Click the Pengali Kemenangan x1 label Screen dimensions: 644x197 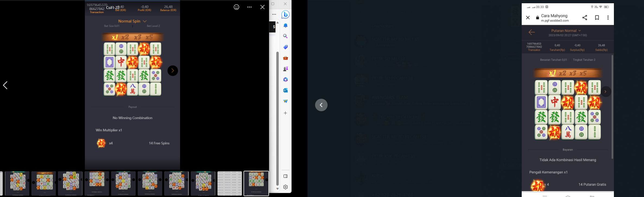548,172
